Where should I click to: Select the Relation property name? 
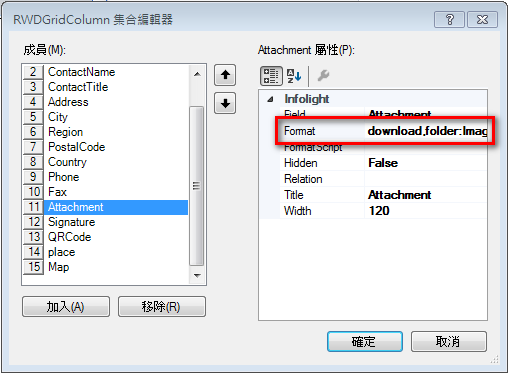(303, 179)
